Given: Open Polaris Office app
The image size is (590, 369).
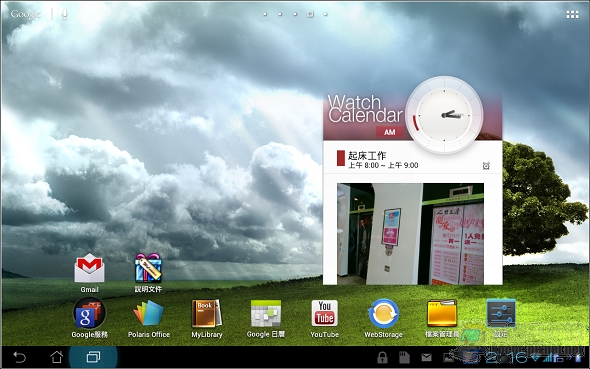Looking at the screenshot, I should pyautogui.click(x=148, y=313).
